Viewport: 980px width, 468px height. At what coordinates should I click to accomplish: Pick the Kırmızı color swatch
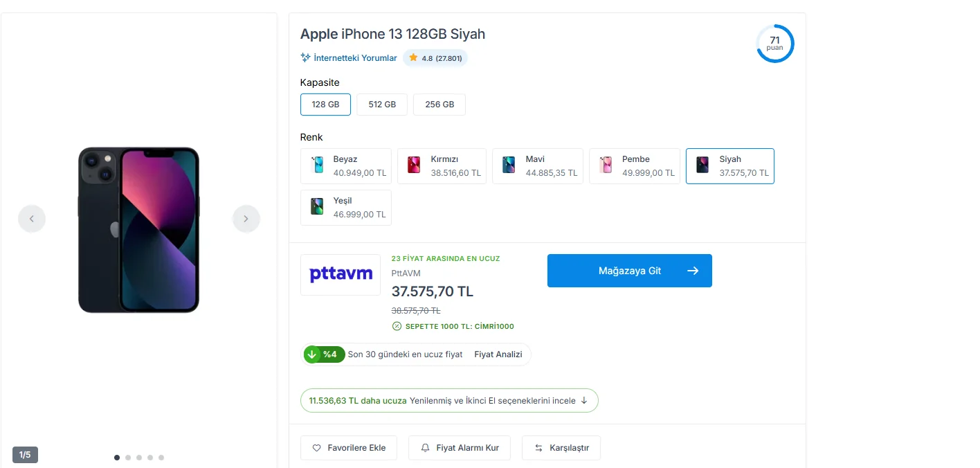tap(445, 166)
